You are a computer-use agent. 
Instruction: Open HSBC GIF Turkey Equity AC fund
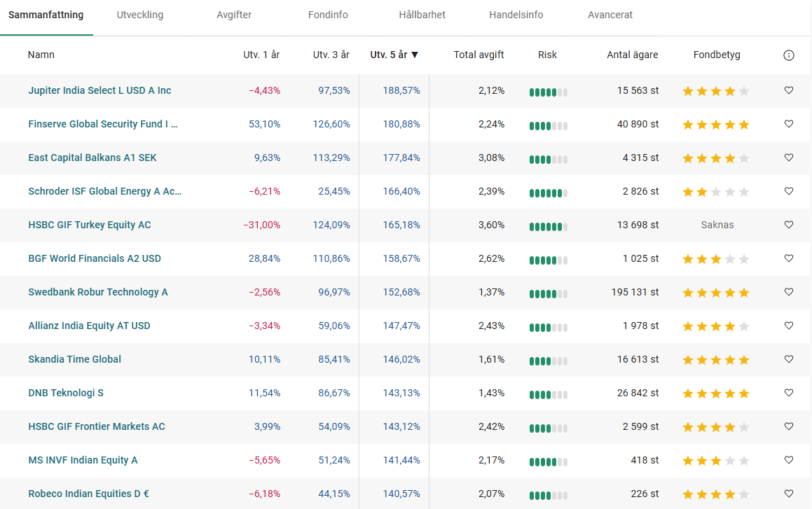90,225
